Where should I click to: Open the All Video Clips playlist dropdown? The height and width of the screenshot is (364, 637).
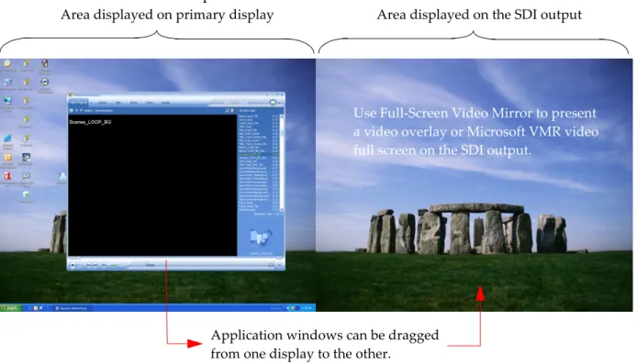point(248,110)
